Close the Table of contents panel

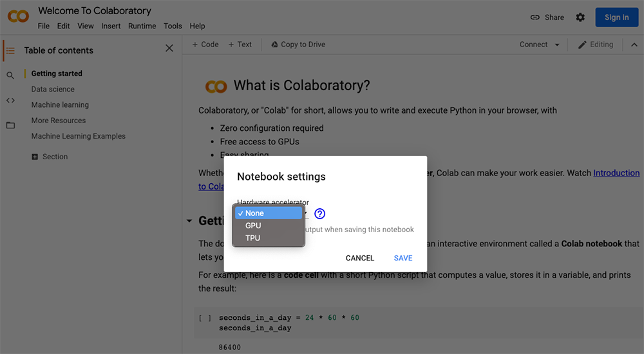coord(169,48)
